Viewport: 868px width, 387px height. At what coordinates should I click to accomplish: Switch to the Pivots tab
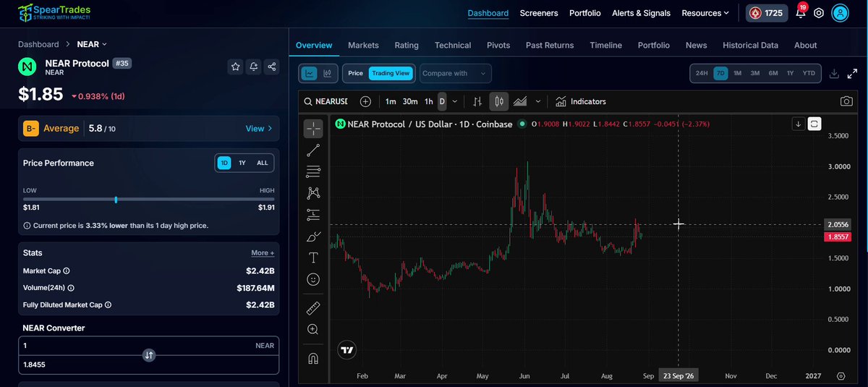[x=498, y=45]
